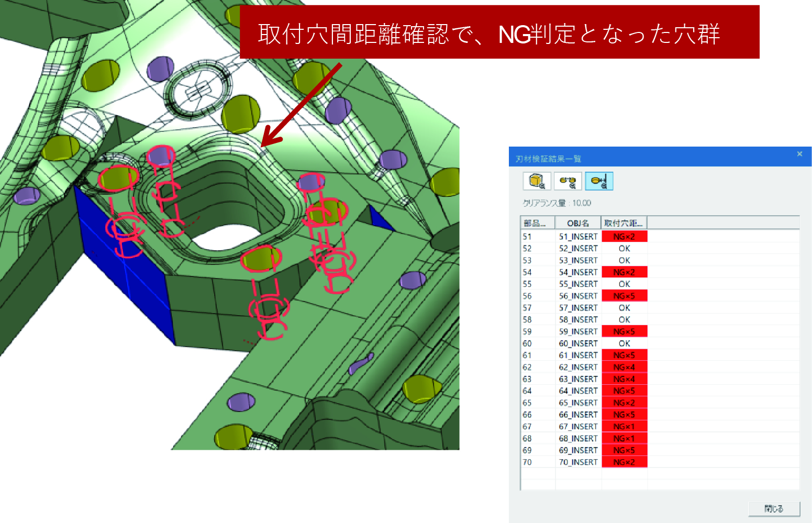
Task: Click the 閉じる button
Action: pos(774,508)
